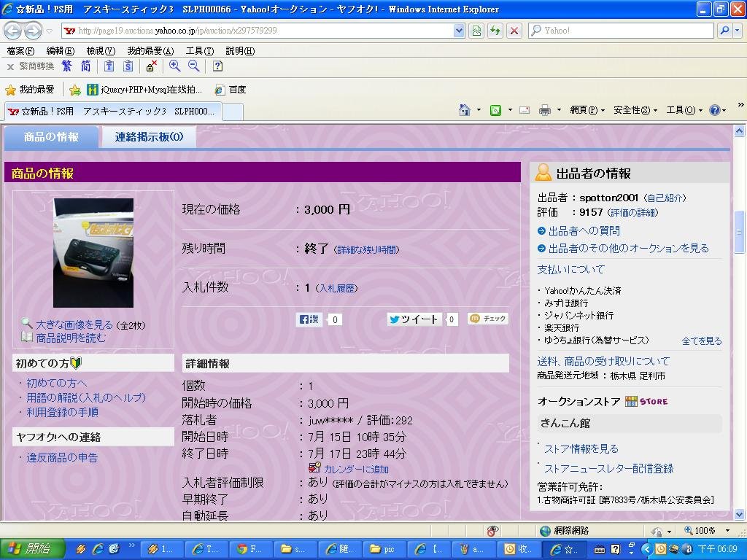This screenshot has width=747, height=560.
Task: Click the Print icon
Action: 544,111
